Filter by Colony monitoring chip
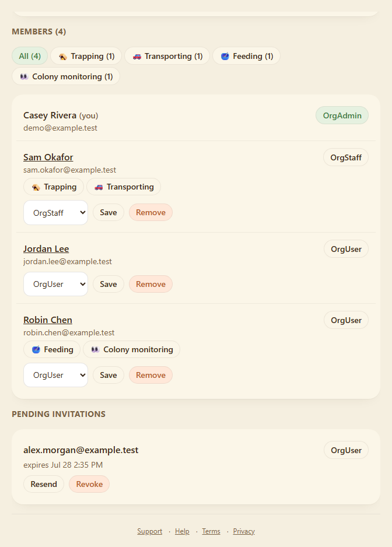Screen dimensions: 392x547 coord(66,76)
